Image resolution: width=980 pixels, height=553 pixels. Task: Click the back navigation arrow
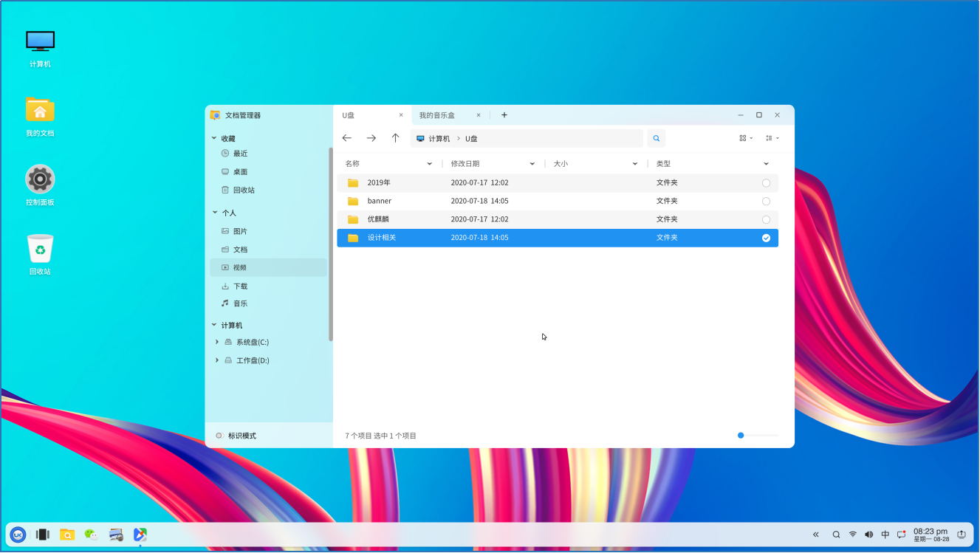[x=347, y=138]
